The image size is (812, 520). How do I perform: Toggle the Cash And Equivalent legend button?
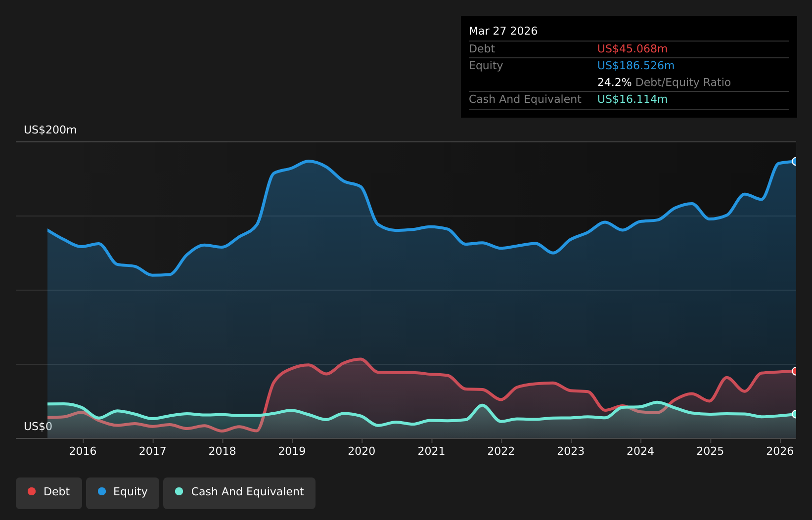239,493
